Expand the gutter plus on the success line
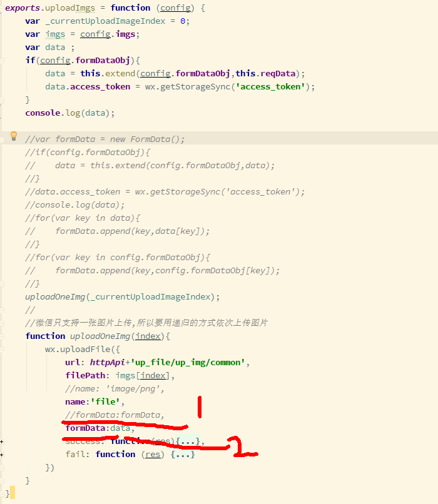Image resolution: width=438 pixels, height=504 pixels. tap(2, 441)
